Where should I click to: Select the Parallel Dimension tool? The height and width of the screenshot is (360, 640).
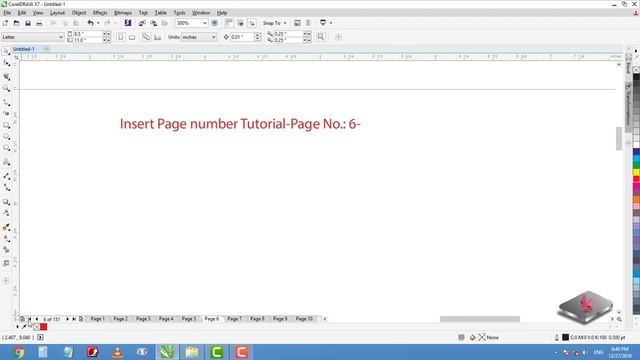pyautogui.click(x=6, y=176)
